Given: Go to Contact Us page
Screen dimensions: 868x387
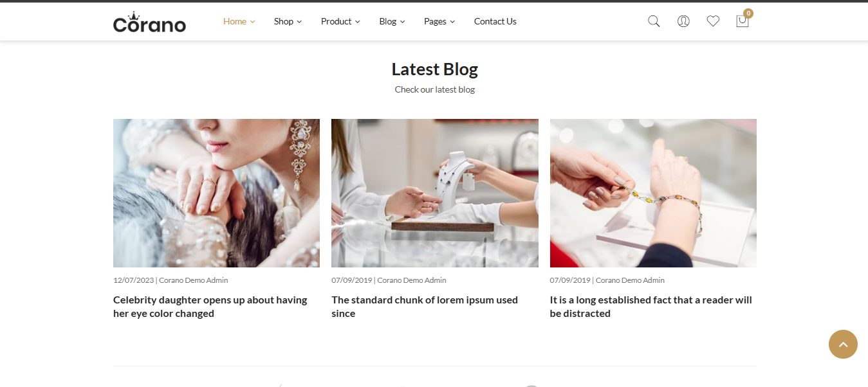Looking at the screenshot, I should pyautogui.click(x=495, y=21).
